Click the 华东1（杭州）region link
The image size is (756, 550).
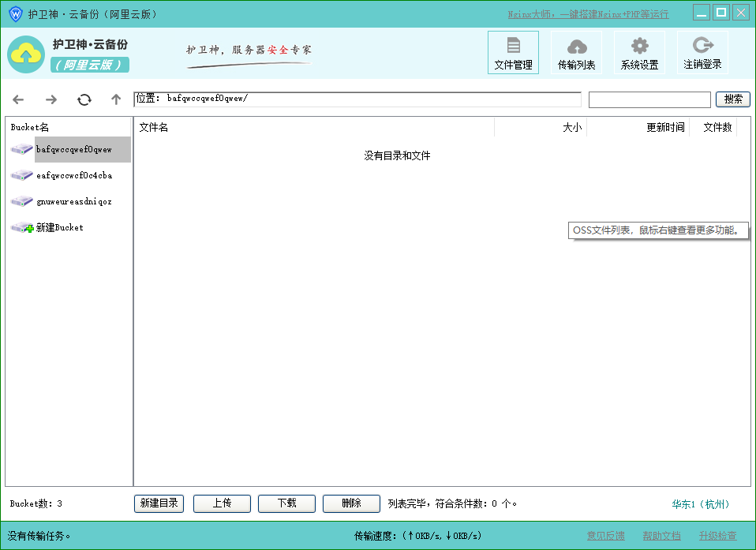(701, 504)
